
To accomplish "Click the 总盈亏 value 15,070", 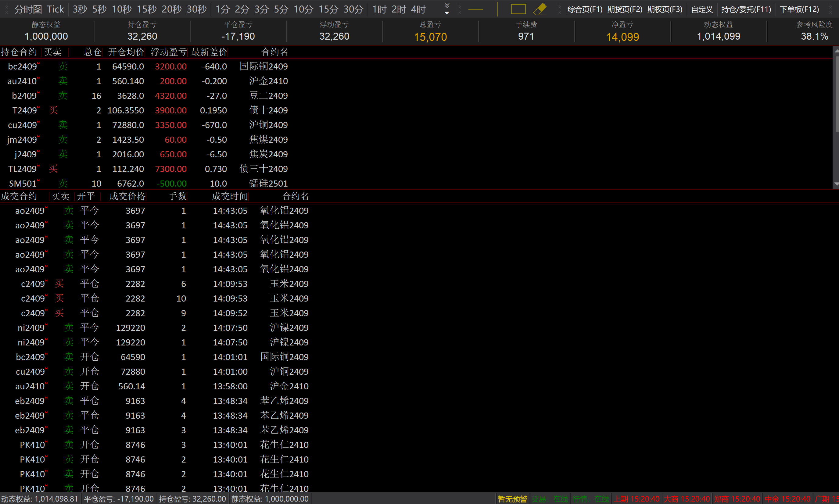I will click(430, 37).
